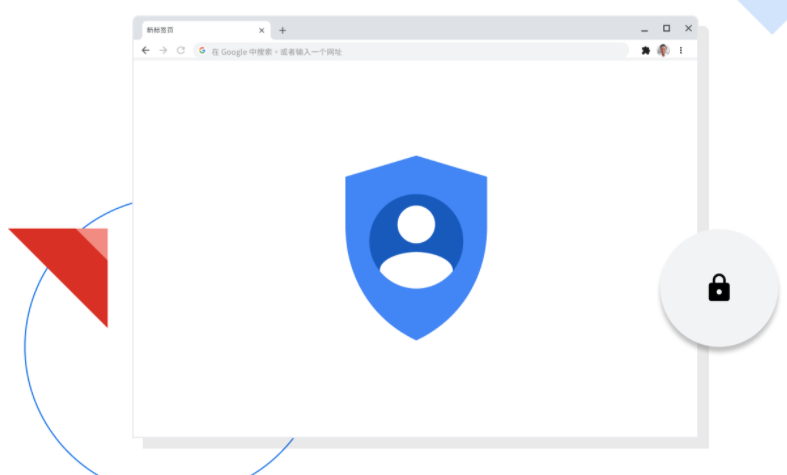Click the blue account shield icon
The width and height of the screenshot is (787, 475).
pos(416,248)
